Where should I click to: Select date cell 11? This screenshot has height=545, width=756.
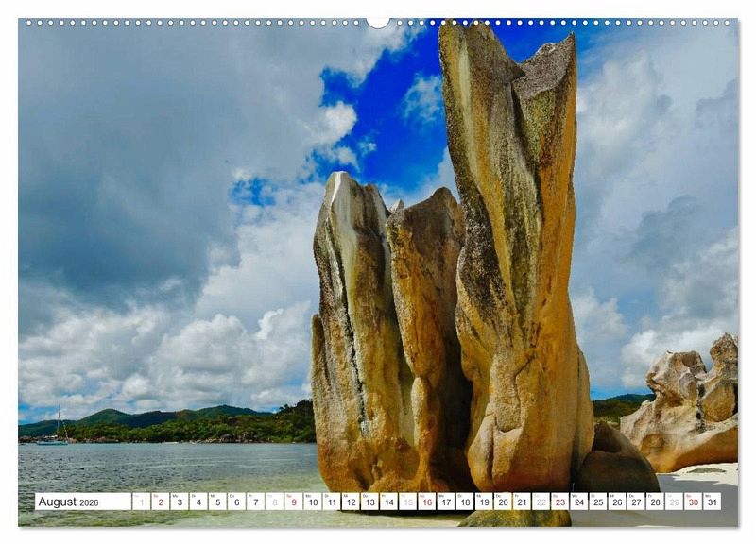(332, 502)
